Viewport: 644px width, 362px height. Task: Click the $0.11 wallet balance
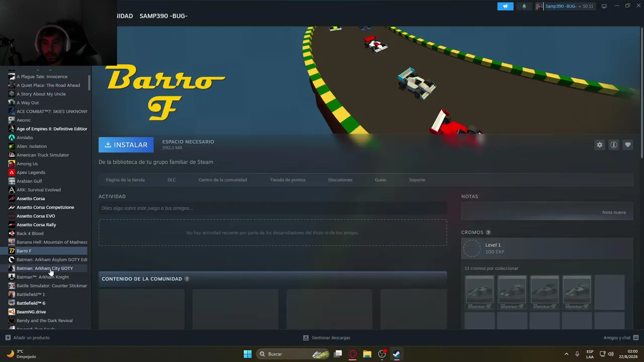click(x=588, y=6)
